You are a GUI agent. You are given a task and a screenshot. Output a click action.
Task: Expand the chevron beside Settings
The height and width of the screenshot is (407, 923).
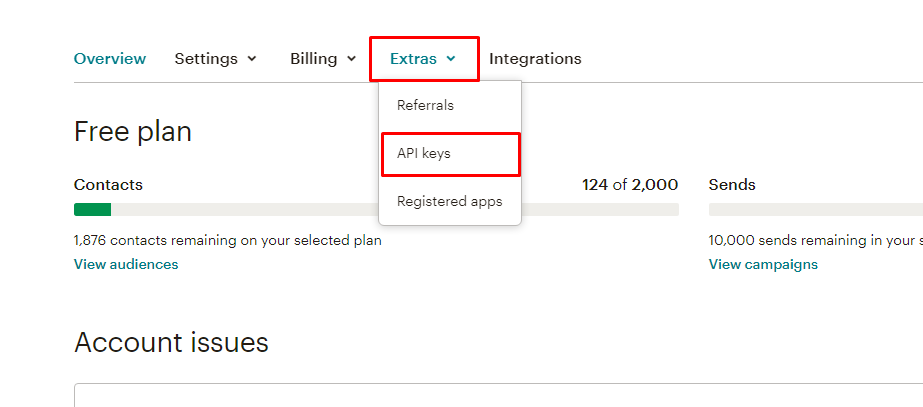coord(252,59)
